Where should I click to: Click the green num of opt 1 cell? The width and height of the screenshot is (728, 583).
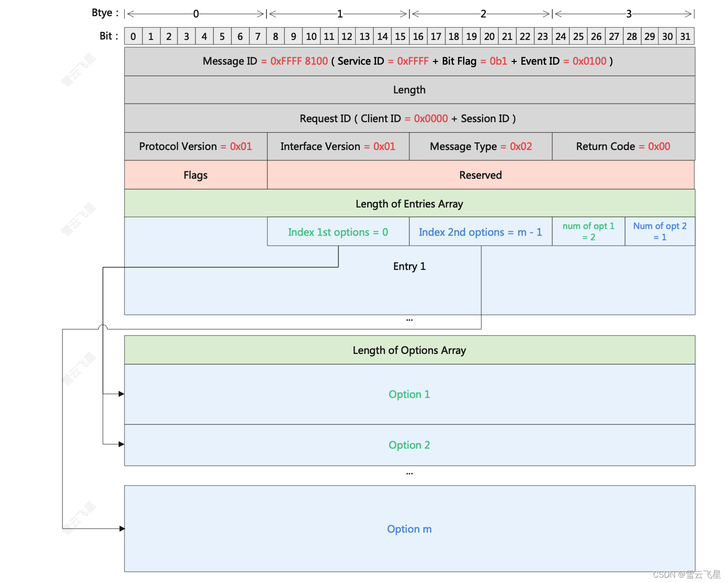(x=588, y=232)
